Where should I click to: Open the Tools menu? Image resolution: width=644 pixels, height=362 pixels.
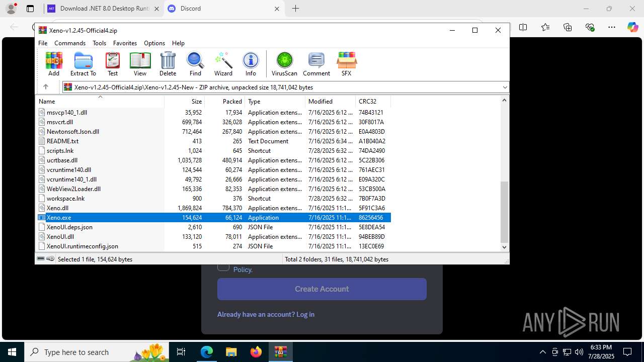[99, 43]
